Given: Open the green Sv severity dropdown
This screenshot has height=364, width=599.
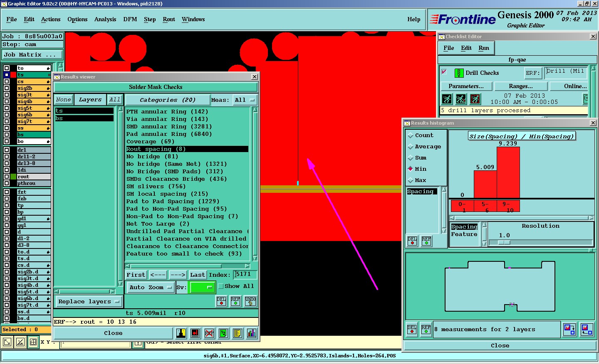Looking at the screenshot, I should pos(202,288).
